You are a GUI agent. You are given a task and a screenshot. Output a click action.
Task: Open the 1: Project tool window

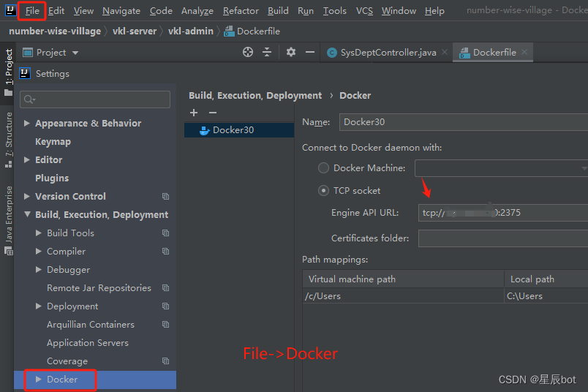8,72
